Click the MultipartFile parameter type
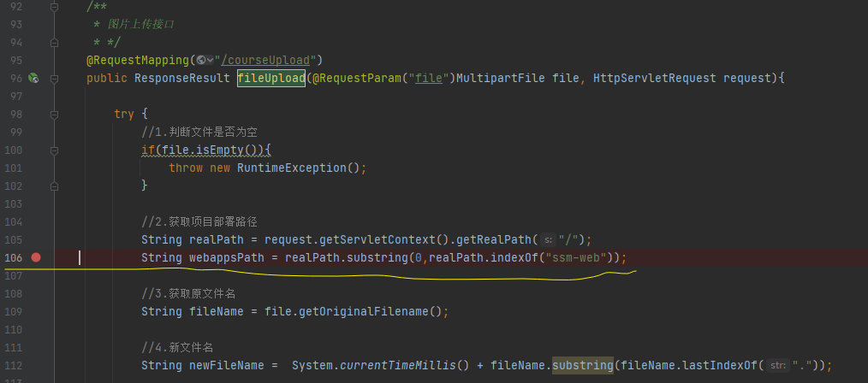Screen dimensions: 868x383 click(501, 79)
